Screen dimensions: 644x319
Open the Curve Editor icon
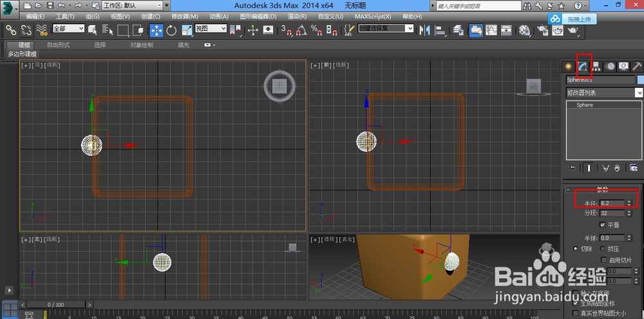tap(491, 30)
